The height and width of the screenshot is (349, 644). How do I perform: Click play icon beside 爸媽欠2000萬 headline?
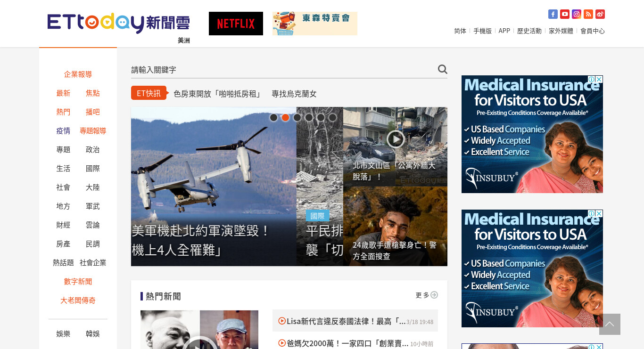282,343
